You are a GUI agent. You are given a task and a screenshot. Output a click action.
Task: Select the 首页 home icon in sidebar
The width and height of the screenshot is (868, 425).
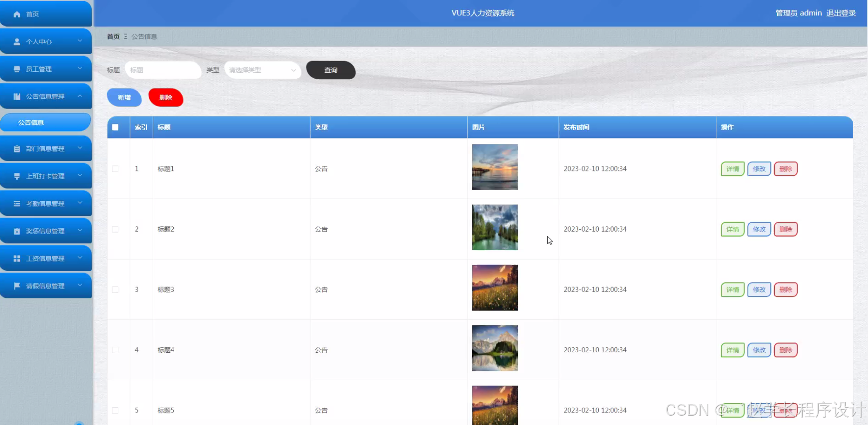(17, 14)
